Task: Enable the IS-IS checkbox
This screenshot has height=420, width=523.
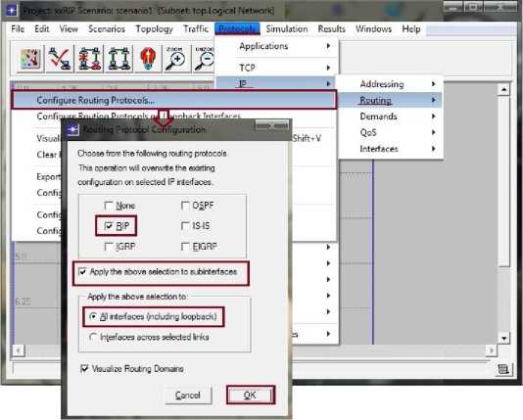Action: point(185,226)
